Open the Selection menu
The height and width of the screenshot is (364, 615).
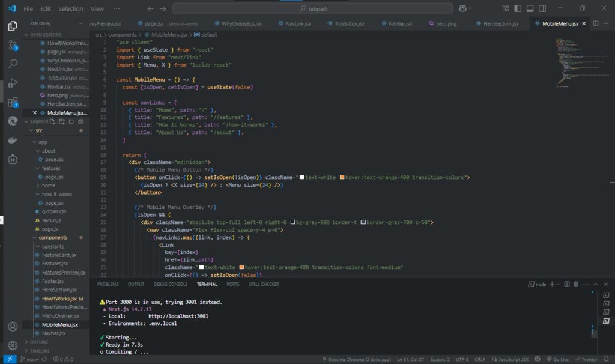click(x=71, y=8)
